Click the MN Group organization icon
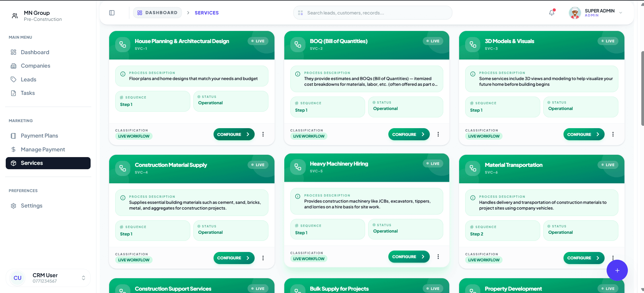644x293 pixels. [15, 16]
